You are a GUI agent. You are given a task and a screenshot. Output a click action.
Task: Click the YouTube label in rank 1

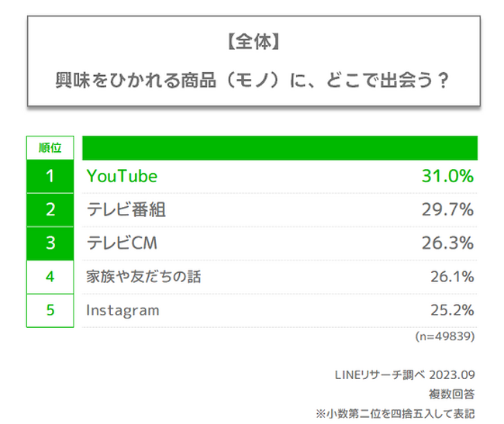point(122,176)
